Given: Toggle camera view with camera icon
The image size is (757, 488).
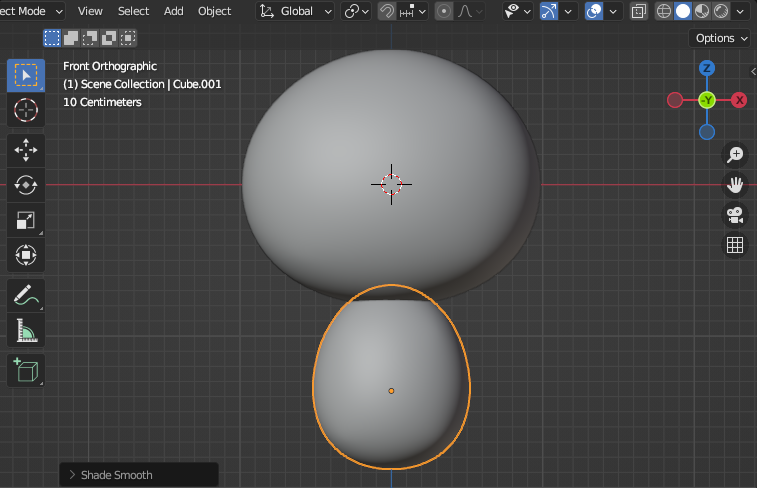Looking at the screenshot, I should point(735,215).
